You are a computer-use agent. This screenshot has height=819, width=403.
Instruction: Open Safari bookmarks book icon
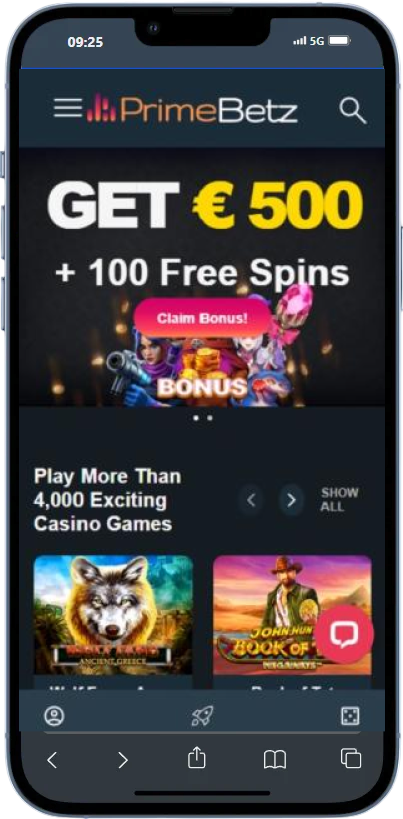coord(275,759)
